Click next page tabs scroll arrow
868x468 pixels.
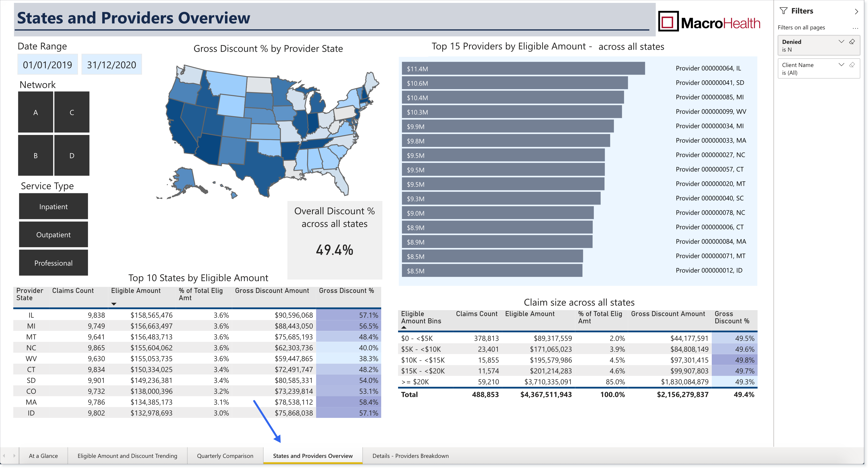point(14,455)
